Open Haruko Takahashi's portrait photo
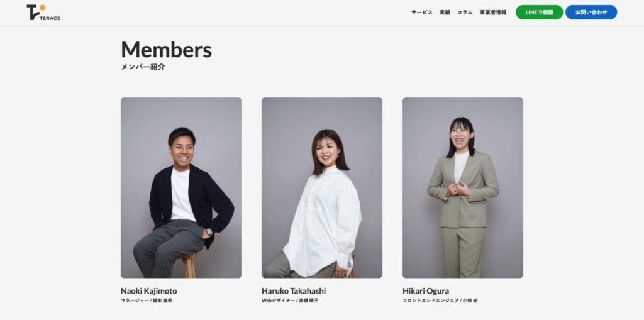The height and width of the screenshot is (320, 644). (x=322, y=188)
